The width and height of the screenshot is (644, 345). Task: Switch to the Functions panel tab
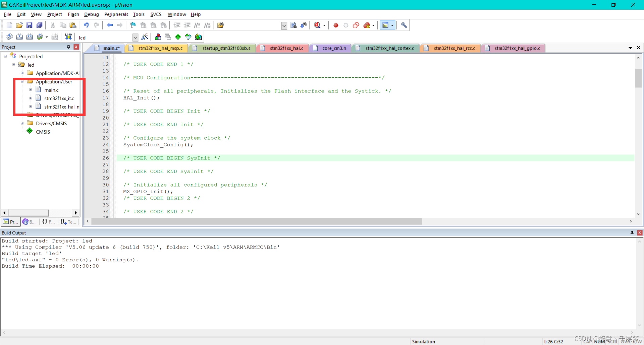(48, 222)
